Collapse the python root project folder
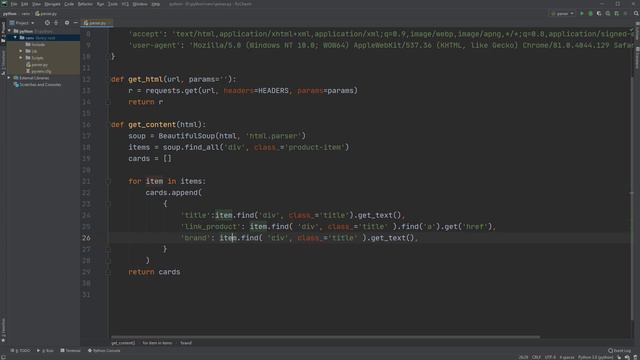This screenshot has width=640, height=360. pyautogui.click(x=10, y=31)
